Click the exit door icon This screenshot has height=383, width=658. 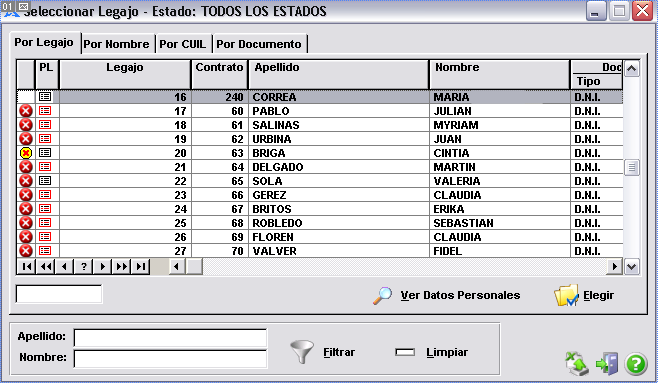pos(607,363)
